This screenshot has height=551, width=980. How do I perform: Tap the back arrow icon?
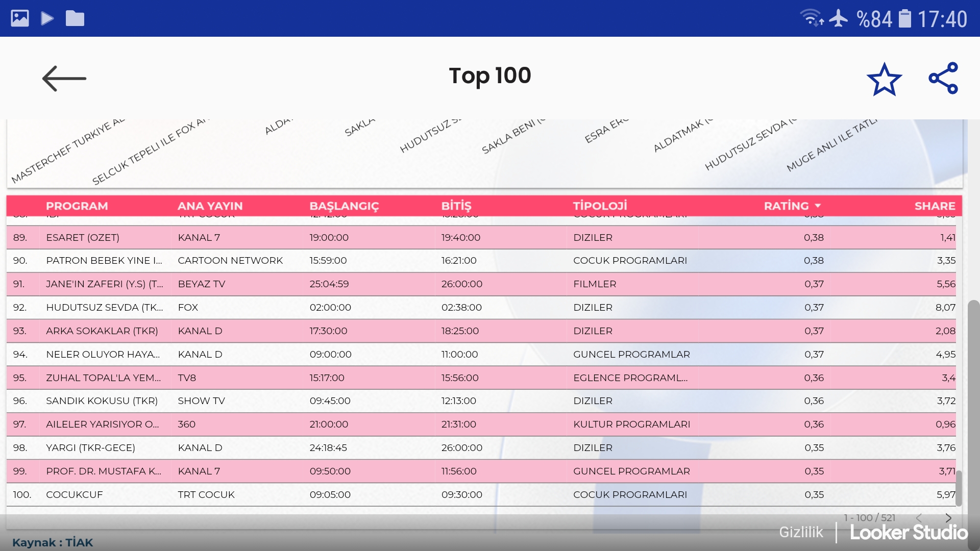coord(64,79)
